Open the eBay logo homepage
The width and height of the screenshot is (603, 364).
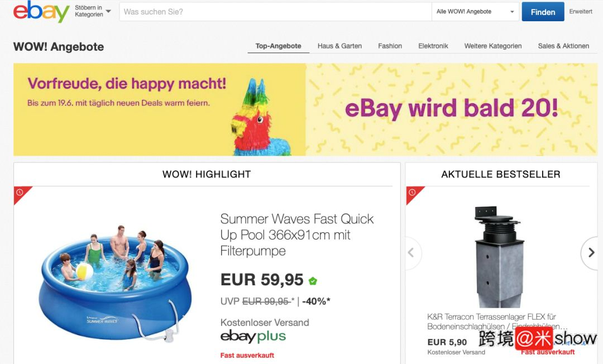[x=41, y=12]
